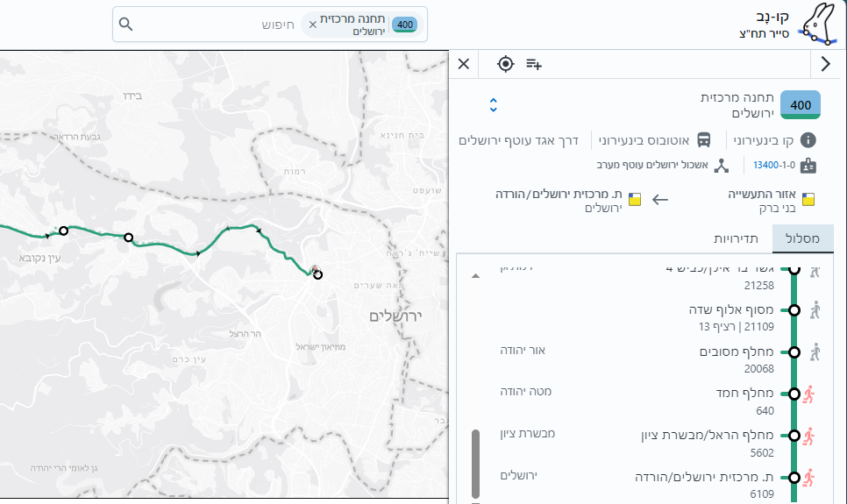
Task: Click the blue up-down direction switcher arrows
Action: click(x=494, y=105)
